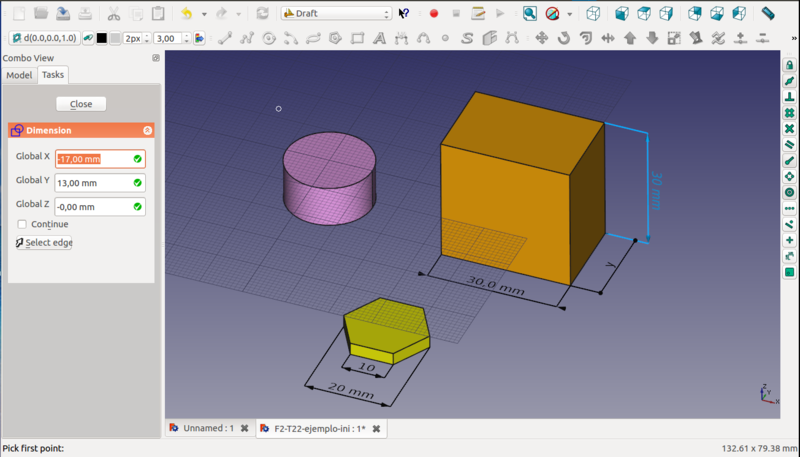Select the Fit All zoom icon
The width and height of the screenshot is (800, 457).
(x=530, y=14)
